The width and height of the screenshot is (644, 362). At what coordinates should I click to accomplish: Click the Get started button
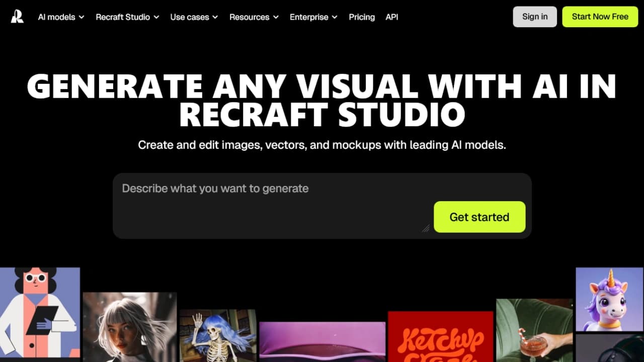click(x=479, y=217)
